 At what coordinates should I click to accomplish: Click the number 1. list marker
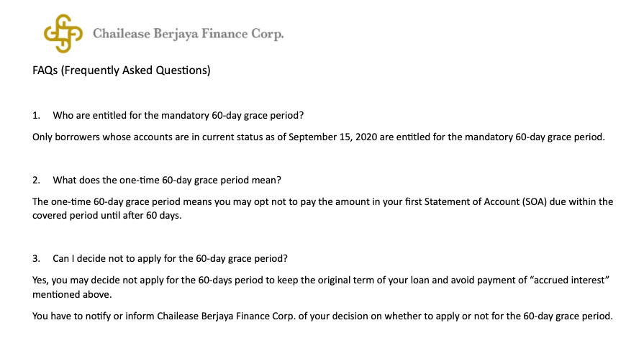click(x=36, y=115)
